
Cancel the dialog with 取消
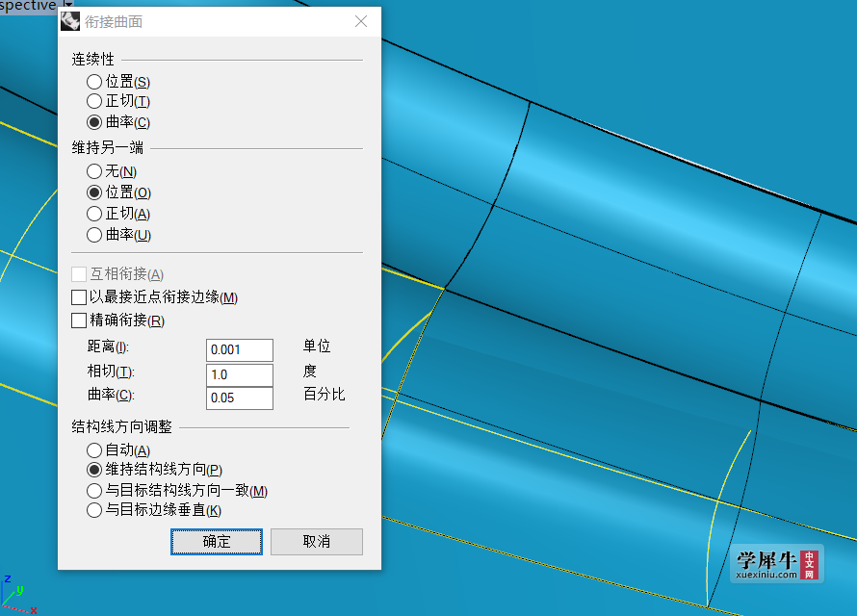pyautogui.click(x=317, y=542)
